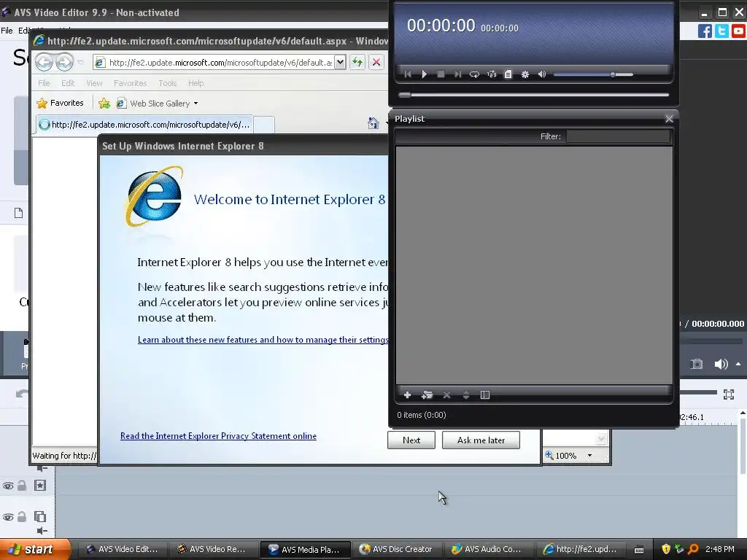Toggle shuffle order icon in media player
Viewport: 747px width, 560px height.
pyautogui.click(x=492, y=74)
